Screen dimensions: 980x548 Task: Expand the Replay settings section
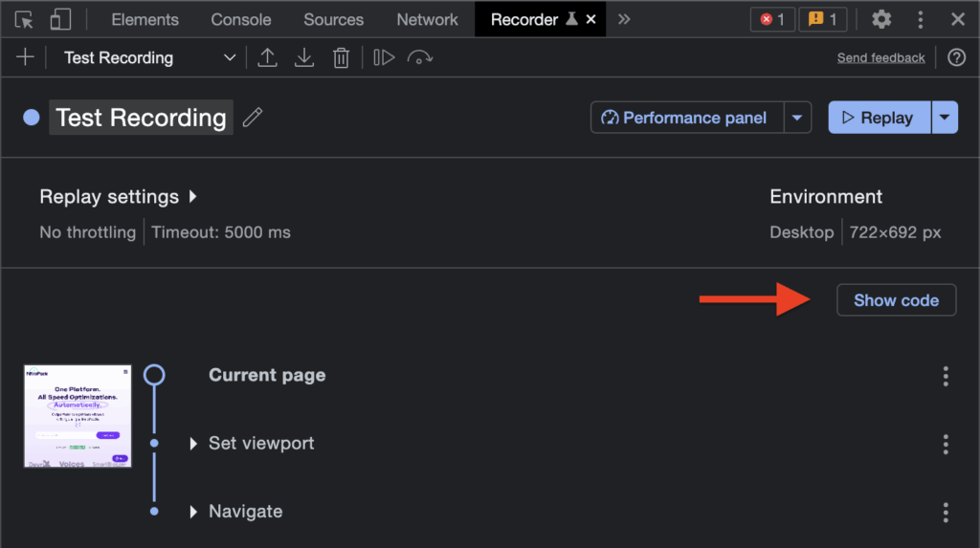pos(118,197)
